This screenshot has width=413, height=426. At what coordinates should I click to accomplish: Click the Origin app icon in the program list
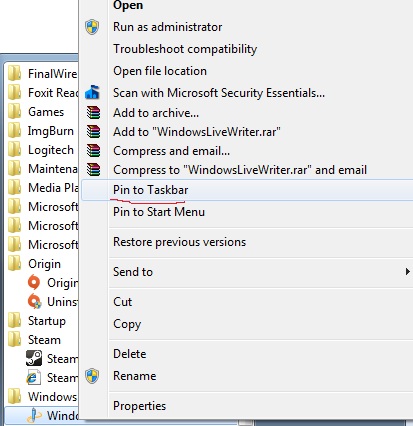[x=34, y=282]
